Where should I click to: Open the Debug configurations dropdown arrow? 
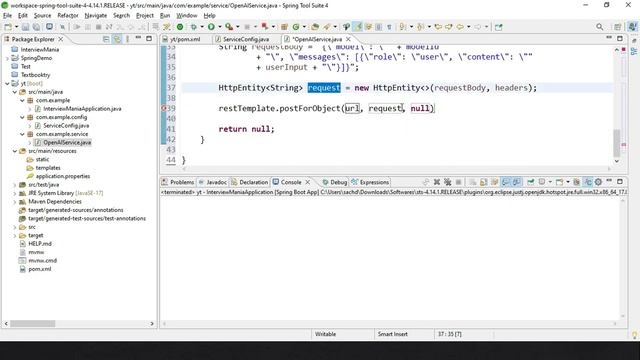pos(202,27)
